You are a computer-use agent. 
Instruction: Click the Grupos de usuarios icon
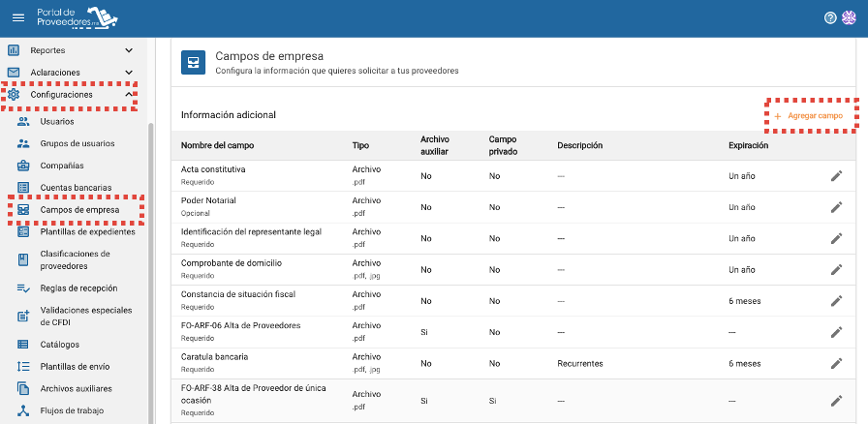(23, 143)
